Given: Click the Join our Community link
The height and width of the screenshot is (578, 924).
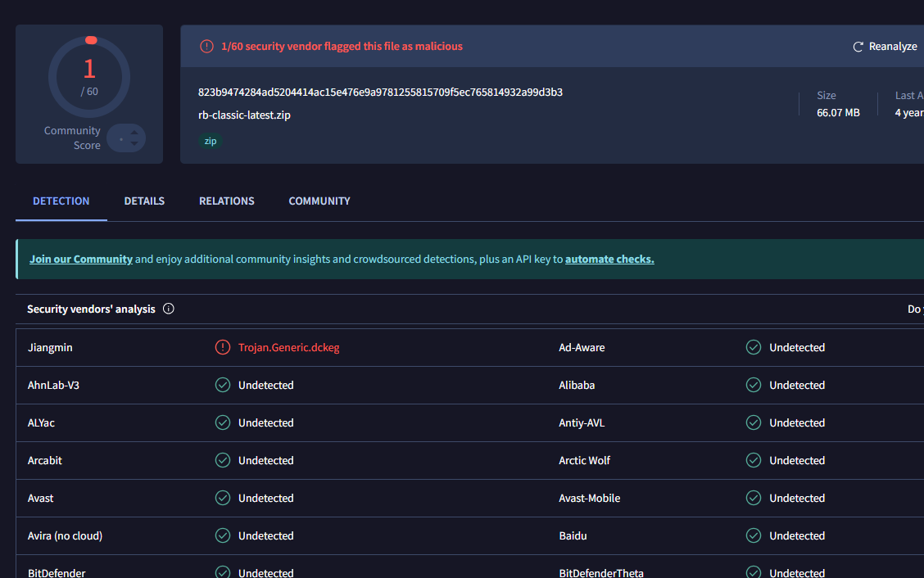Looking at the screenshot, I should tap(81, 259).
